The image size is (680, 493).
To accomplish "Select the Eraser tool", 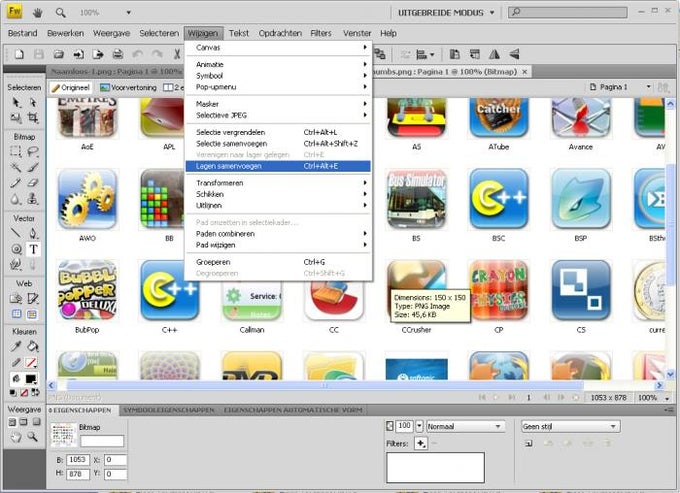I will pyautogui.click(x=33, y=183).
